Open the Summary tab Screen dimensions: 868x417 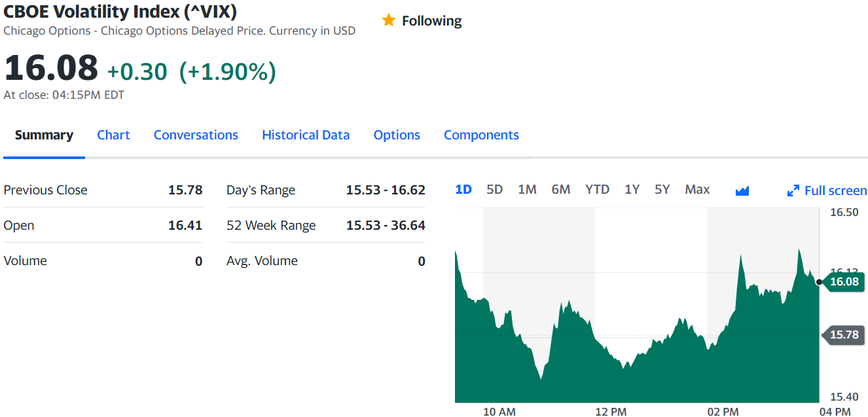coord(44,135)
